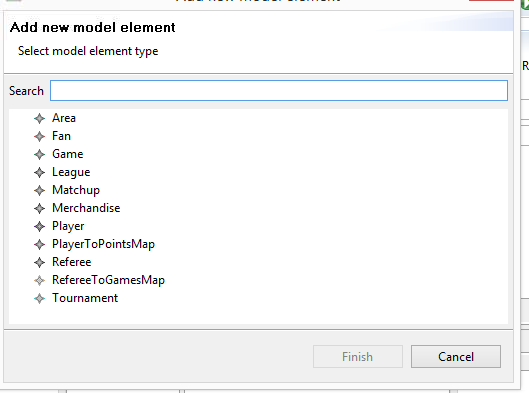
Task: Click the teal star icon beside Area
Action: (39, 118)
